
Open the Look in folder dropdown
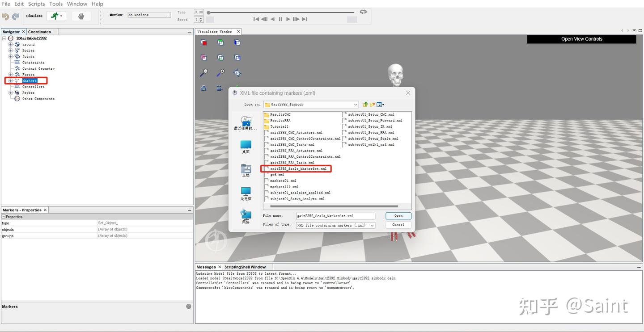pos(356,104)
